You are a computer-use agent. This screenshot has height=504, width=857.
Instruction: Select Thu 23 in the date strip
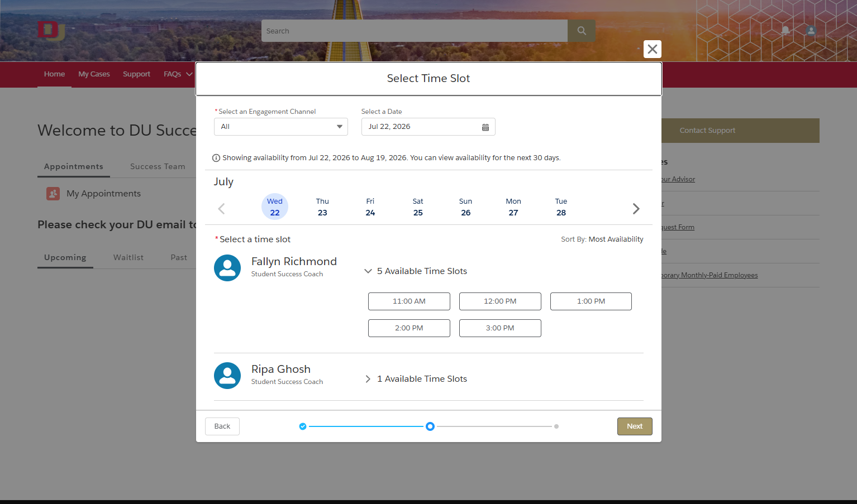tap(322, 207)
